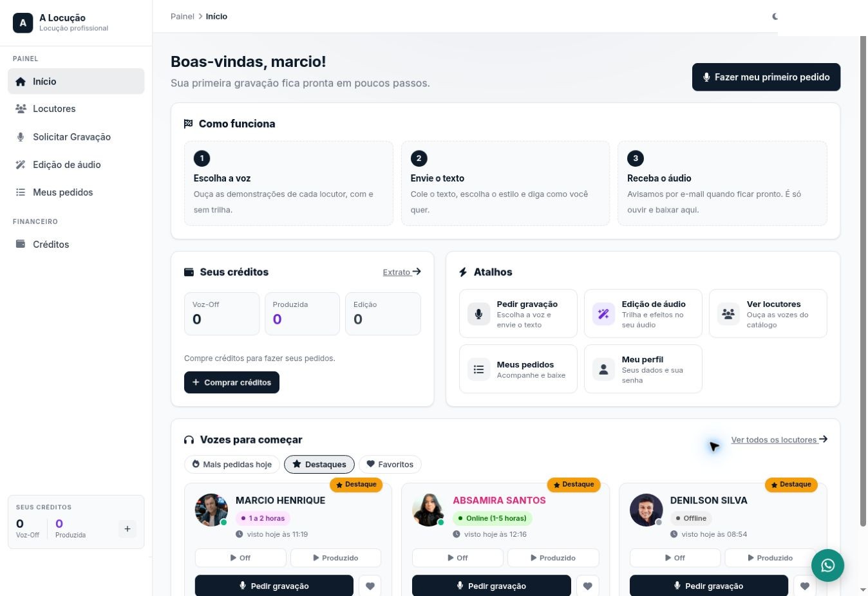Open Meus pedidos in sidebar

pos(76,192)
